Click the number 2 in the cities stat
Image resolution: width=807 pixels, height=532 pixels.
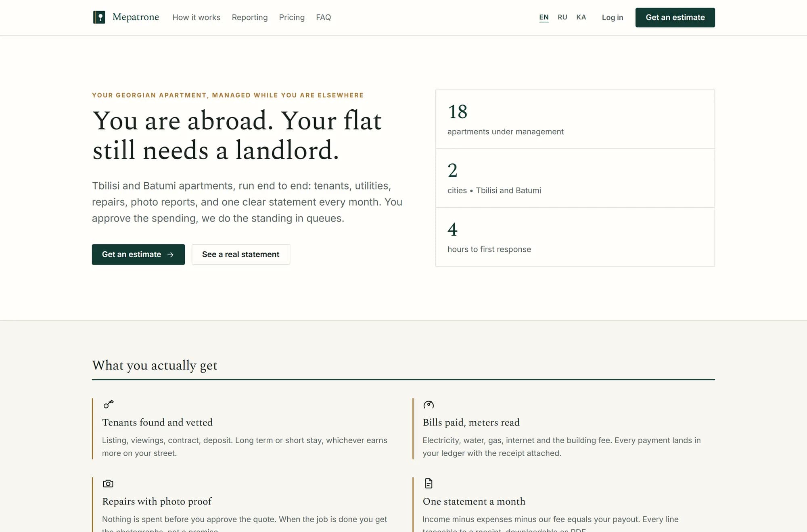(453, 171)
